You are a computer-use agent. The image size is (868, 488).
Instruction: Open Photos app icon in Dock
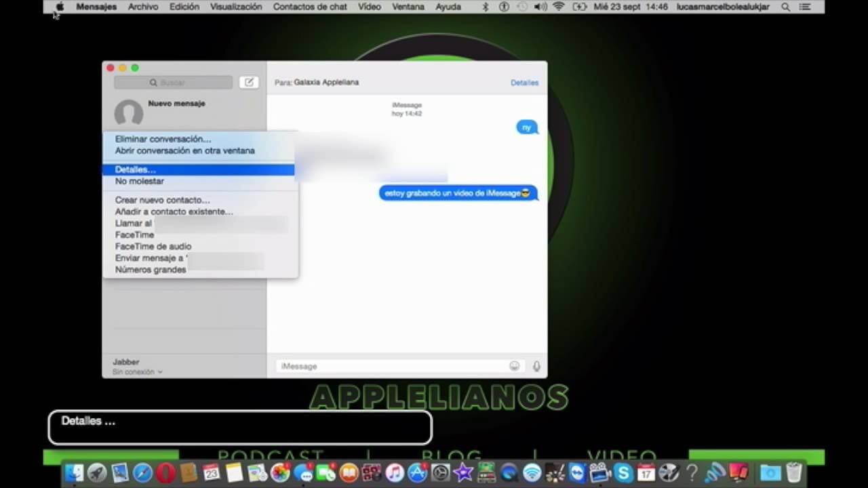coord(280,473)
